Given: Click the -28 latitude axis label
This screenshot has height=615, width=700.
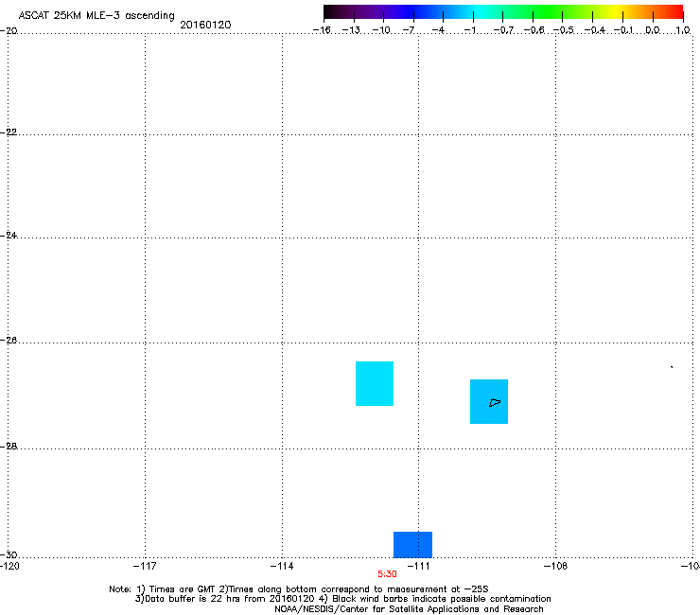Looking at the screenshot, I should click(9, 446).
